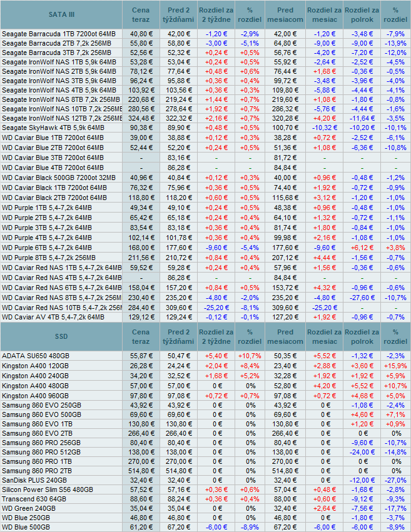Viewport: 411px width, 532px height.
Task: Select Seagate IronWolf NAS 3TB 5,9k 64MB
Action: [x=59, y=81]
